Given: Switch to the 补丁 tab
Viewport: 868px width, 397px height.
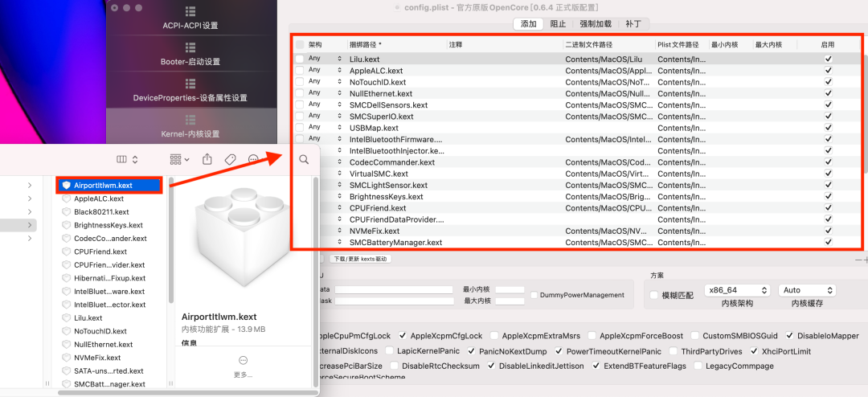Looking at the screenshot, I should pyautogui.click(x=633, y=24).
